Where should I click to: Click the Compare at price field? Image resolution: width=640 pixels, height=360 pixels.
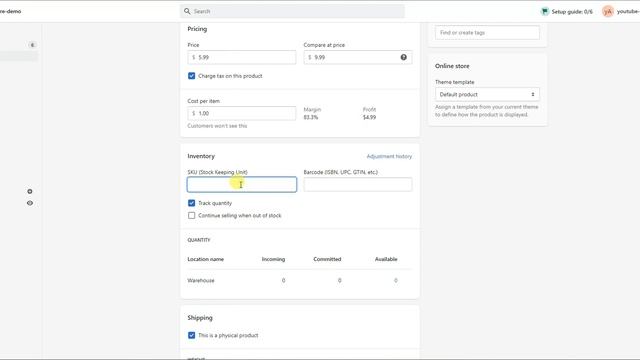[358, 58]
